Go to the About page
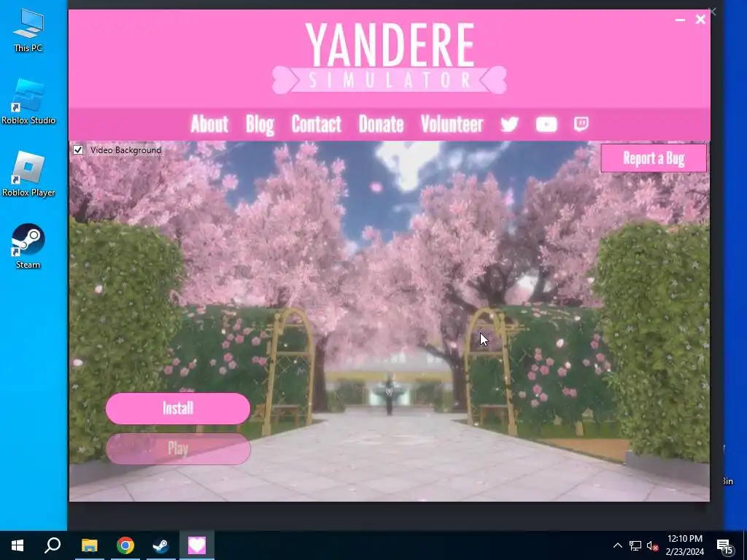Image resolution: width=747 pixels, height=560 pixels. [209, 124]
